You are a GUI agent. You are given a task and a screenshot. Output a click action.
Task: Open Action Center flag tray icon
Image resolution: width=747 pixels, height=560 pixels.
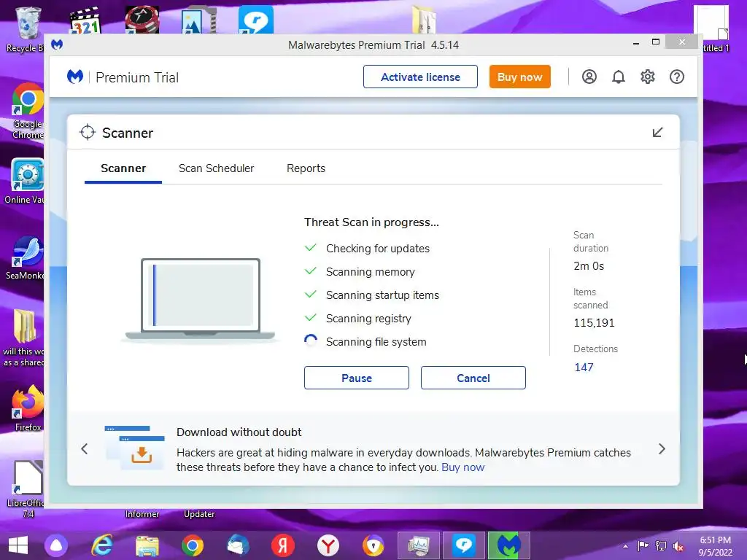click(643, 546)
